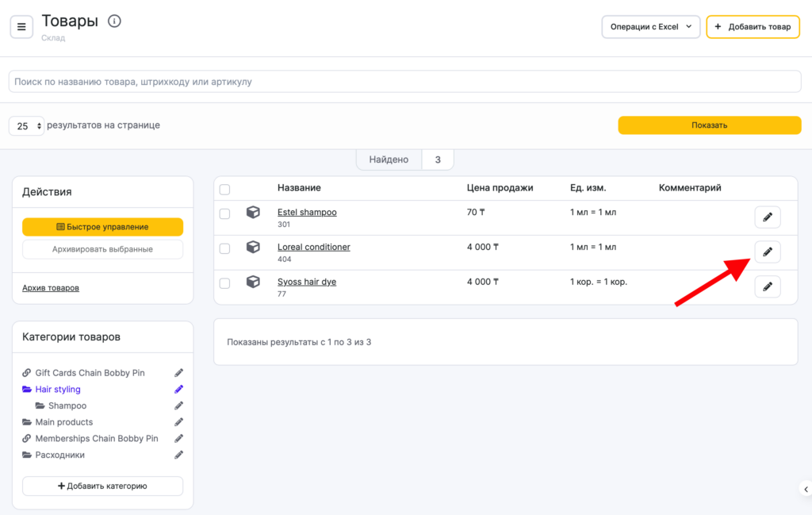Open the Архив товаров link
This screenshot has width=812, height=515.
click(51, 288)
